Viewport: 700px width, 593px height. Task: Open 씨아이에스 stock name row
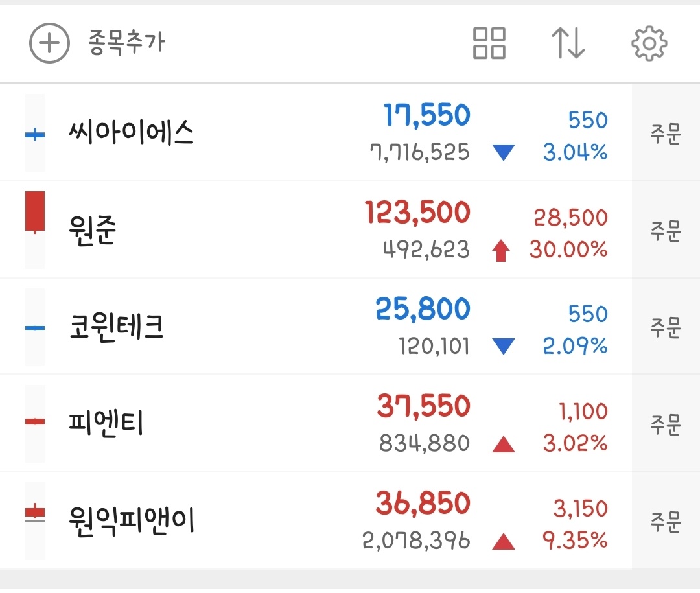pyautogui.click(x=132, y=134)
